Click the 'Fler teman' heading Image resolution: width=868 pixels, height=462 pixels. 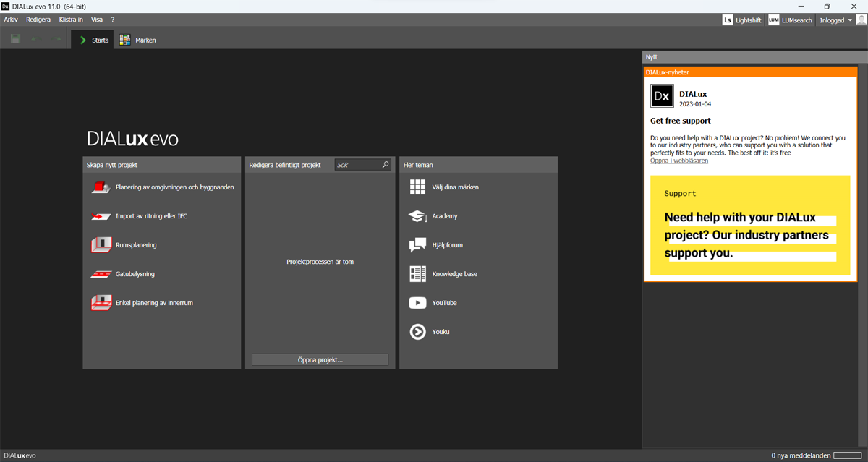(x=418, y=165)
